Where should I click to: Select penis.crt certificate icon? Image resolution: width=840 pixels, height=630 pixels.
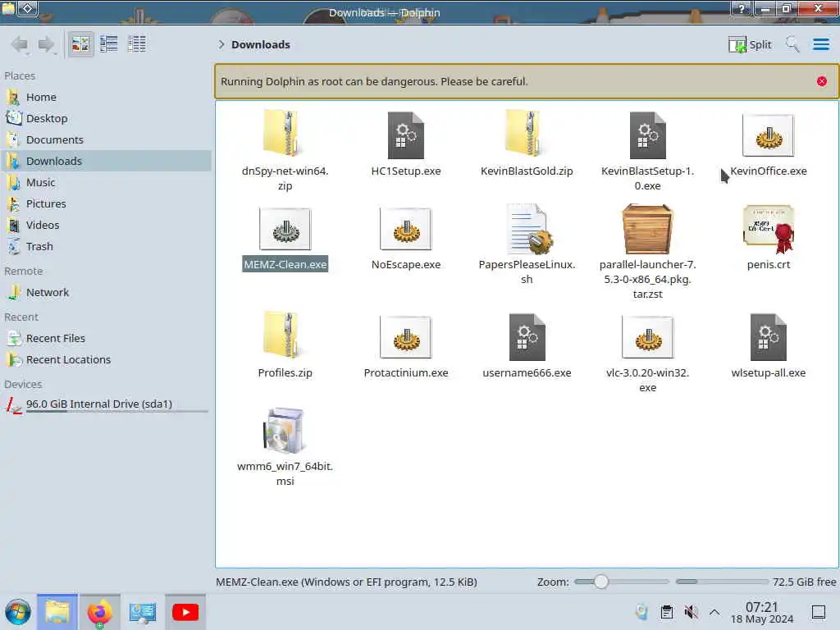coord(768,229)
